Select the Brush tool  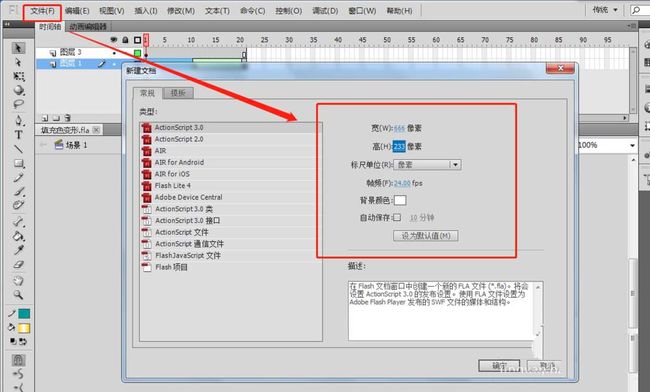pyautogui.click(x=18, y=191)
